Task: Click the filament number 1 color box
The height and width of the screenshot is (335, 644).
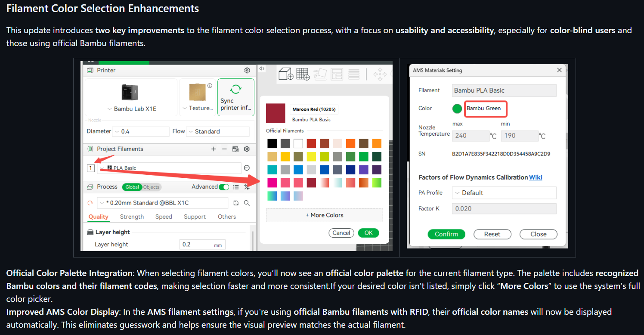Action: (90, 168)
